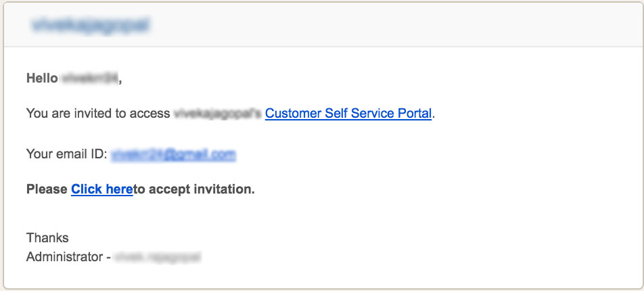Click the 'Click here' invitation link
This screenshot has height=291, width=644.
102,189
